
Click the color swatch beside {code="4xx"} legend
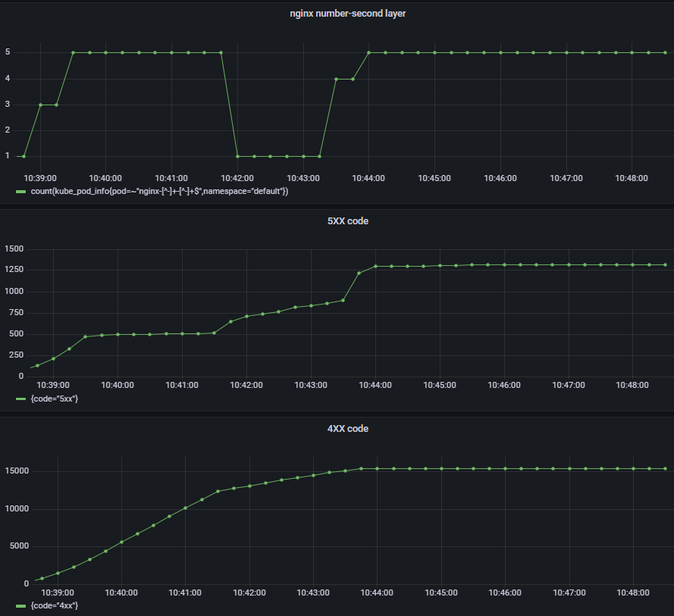click(20, 606)
